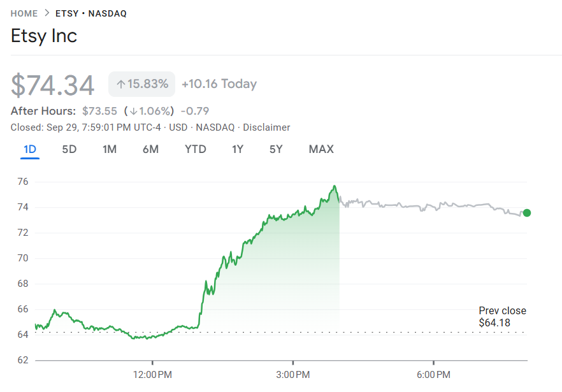Image resolution: width=562 pixels, height=392 pixels.
Task: Click the Prev close $64.18 label
Action: [502, 317]
